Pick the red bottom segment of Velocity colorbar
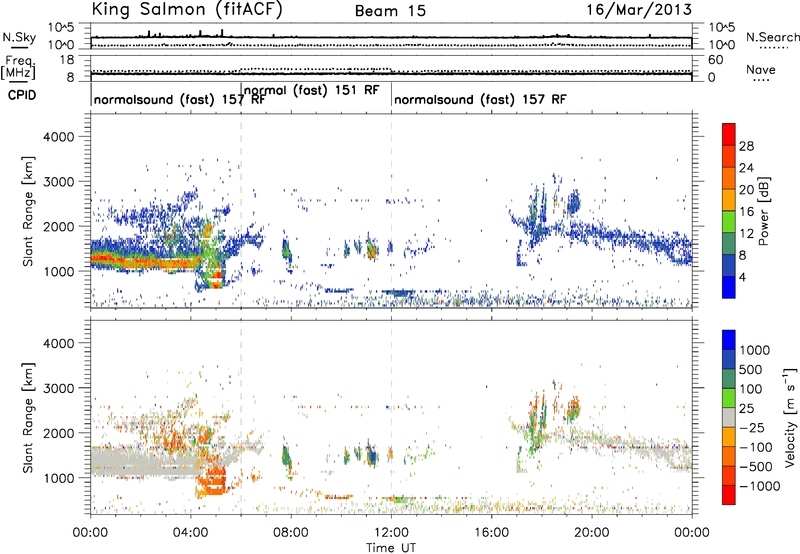The height and width of the screenshot is (554, 800). [729, 495]
